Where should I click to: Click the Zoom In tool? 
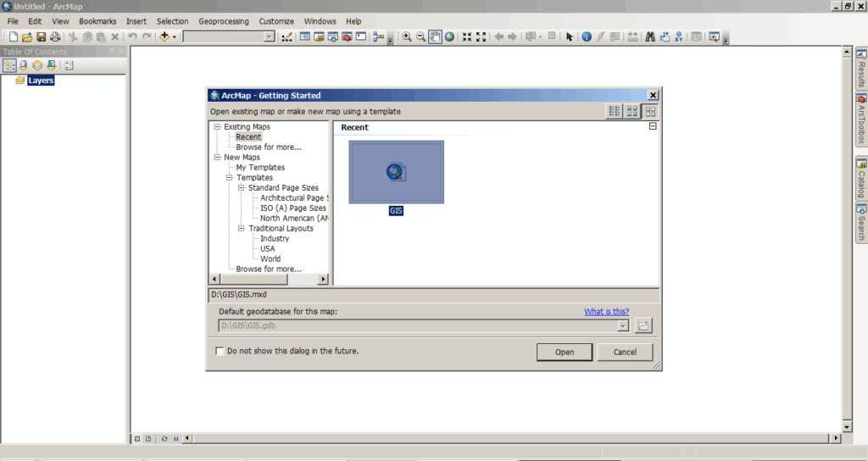tap(407, 36)
